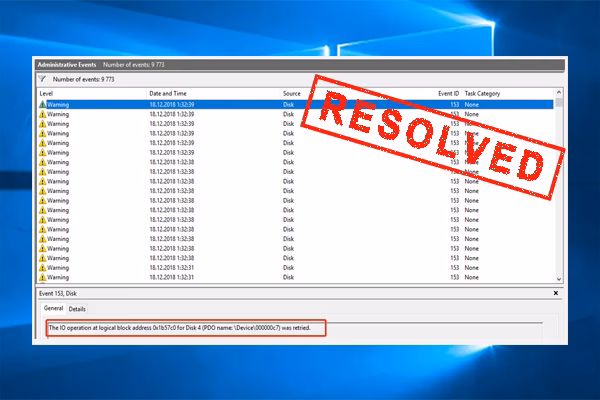Click the event list scrollbar thumb
Screen dimensions: 600x400
coord(559,102)
